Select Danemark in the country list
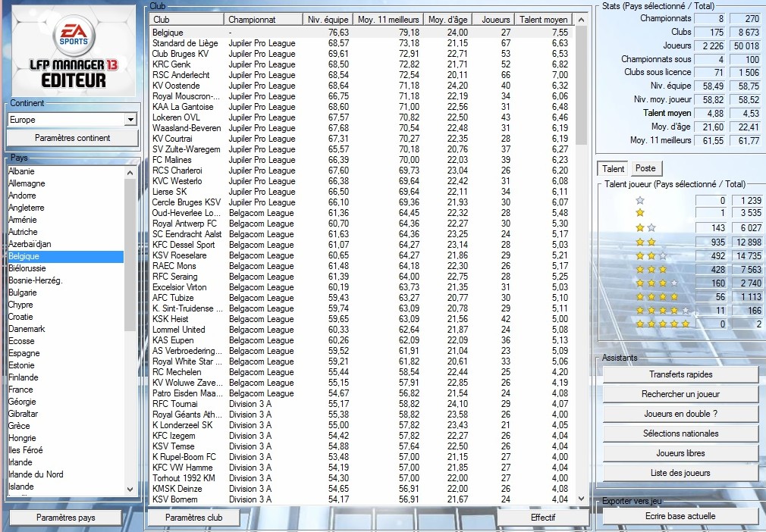Screen dimensions: 766x532 [x=65, y=329]
